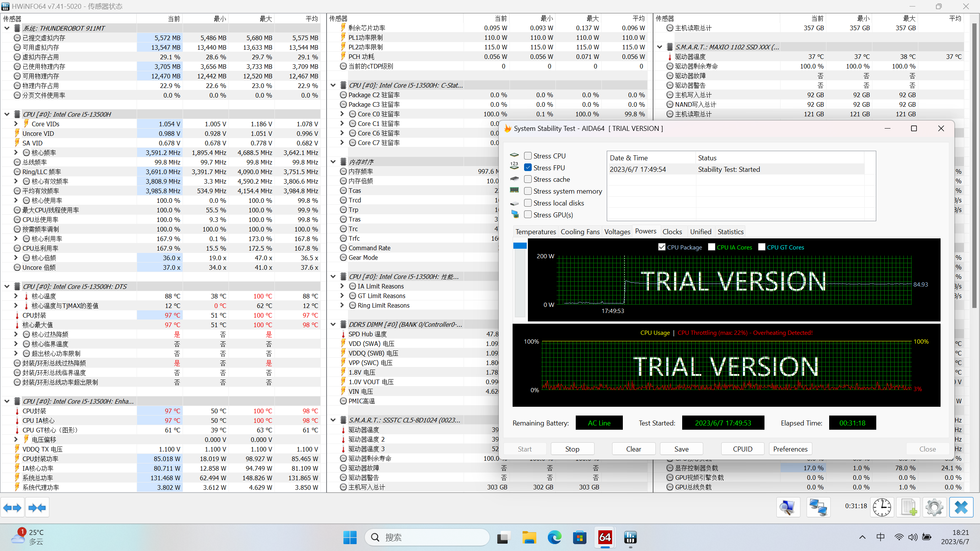Viewport: 980px width, 551px height.
Task: Open HWiNFO settings gear icon
Action: (934, 508)
